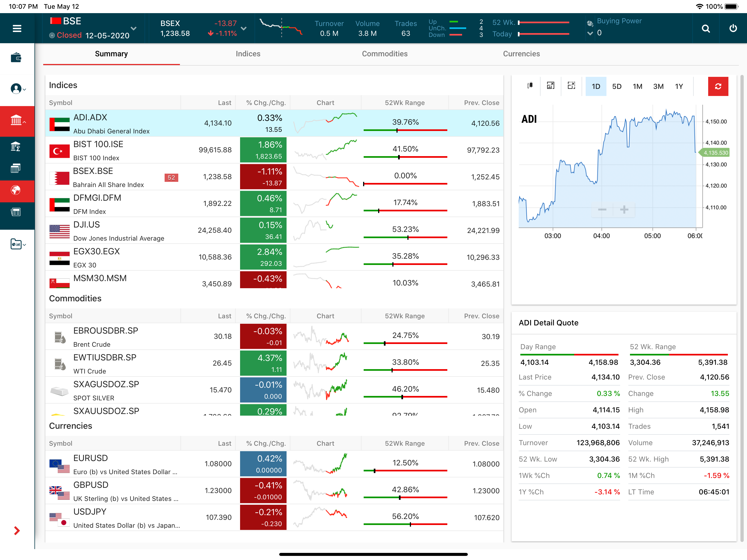Select the EWTIUSDBR.SP WTI Crude row
The height and width of the screenshot is (560, 747).
pyautogui.click(x=274, y=363)
